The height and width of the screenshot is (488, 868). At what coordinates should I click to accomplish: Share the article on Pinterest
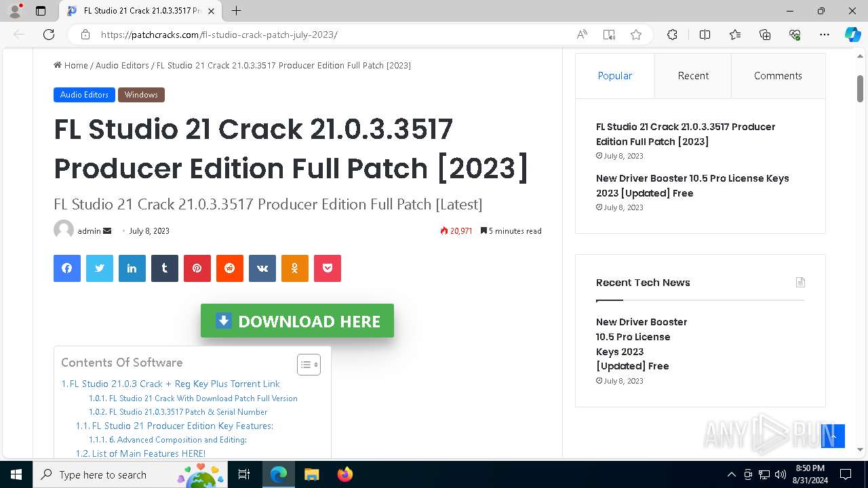point(197,268)
